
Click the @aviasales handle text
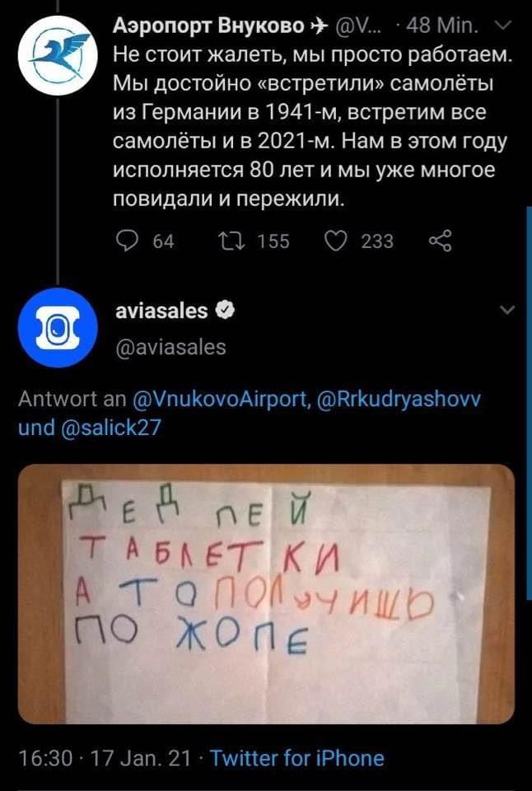click(x=170, y=348)
